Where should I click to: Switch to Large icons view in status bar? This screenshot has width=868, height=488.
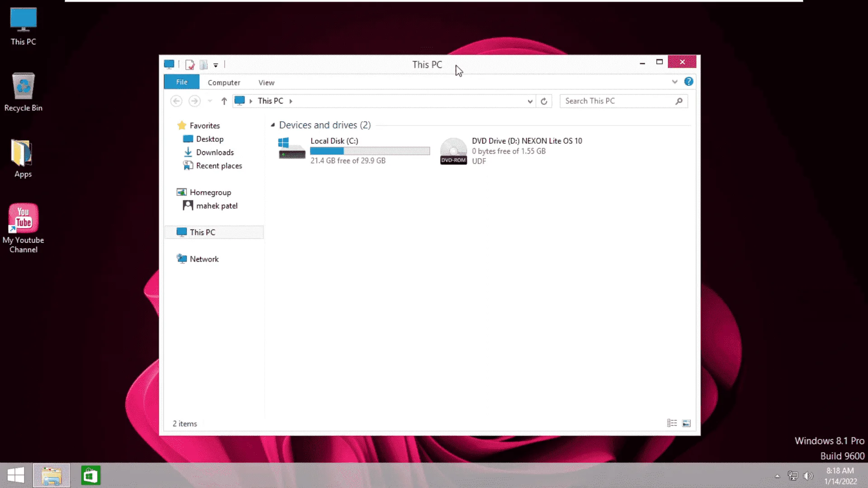coord(686,423)
